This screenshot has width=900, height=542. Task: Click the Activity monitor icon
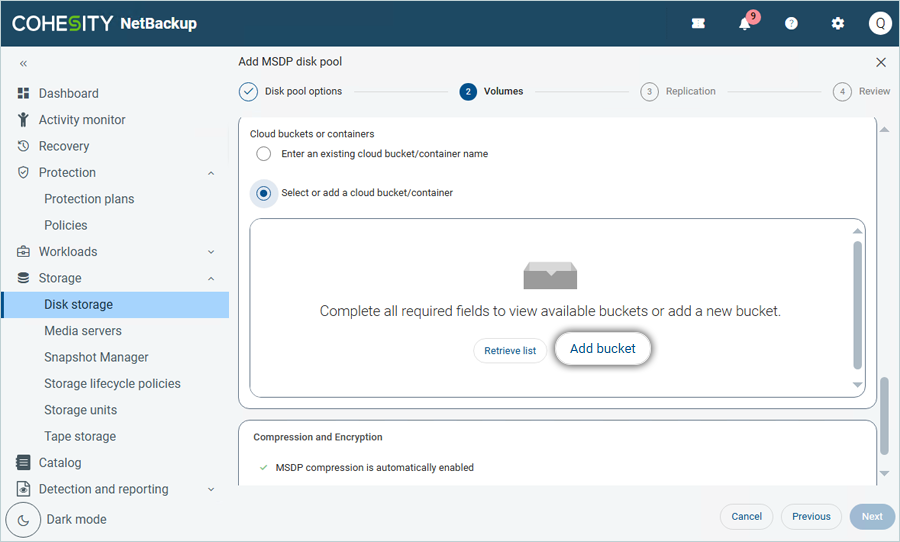23,120
